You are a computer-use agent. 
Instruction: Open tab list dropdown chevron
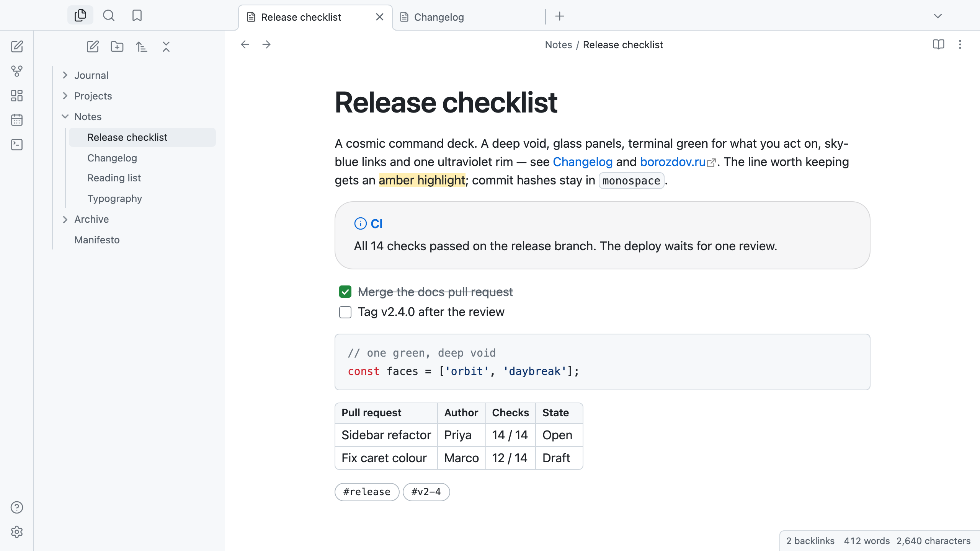(938, 16)
